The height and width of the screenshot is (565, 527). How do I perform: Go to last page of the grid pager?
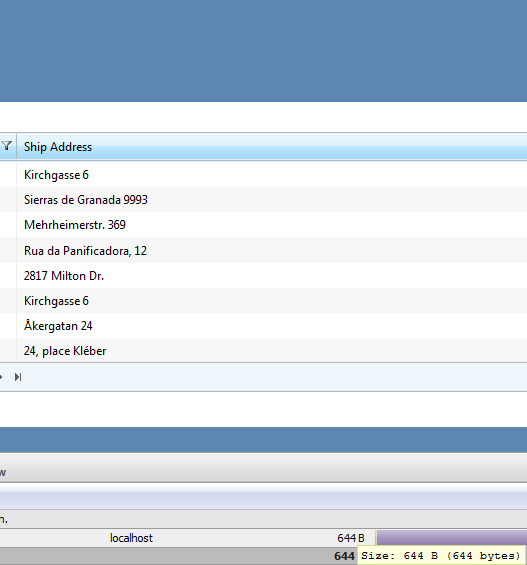pos(18,377)
